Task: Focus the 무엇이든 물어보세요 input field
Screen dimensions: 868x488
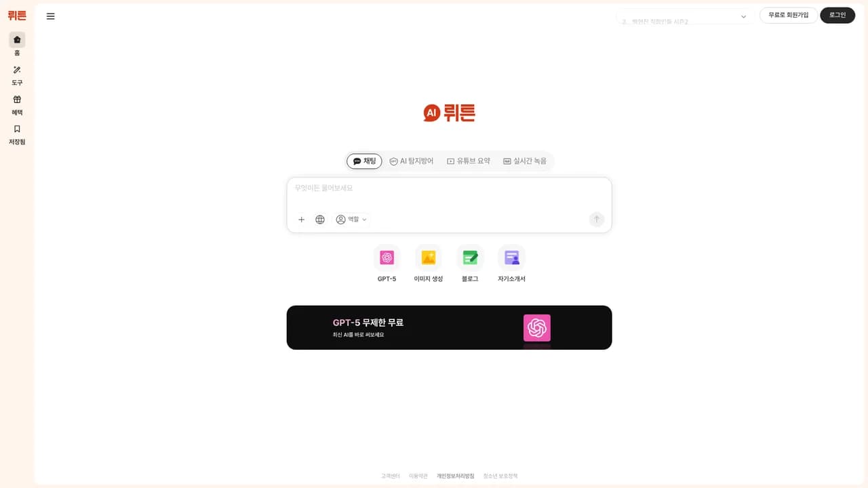Action: point(449,188)
